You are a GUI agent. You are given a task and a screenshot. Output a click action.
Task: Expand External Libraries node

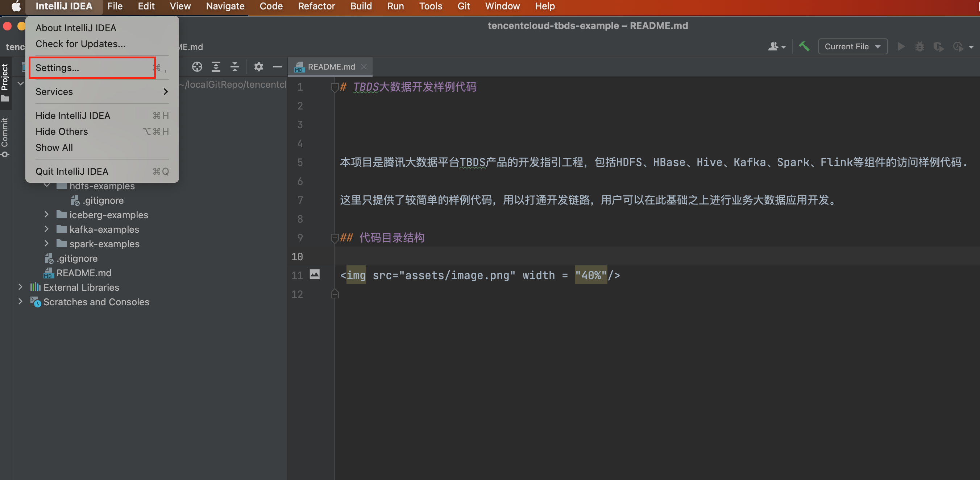21,287
